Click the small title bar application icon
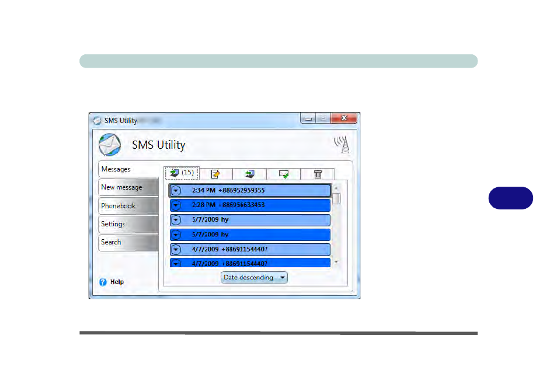 pyautogui.click(x=97, y=121)
